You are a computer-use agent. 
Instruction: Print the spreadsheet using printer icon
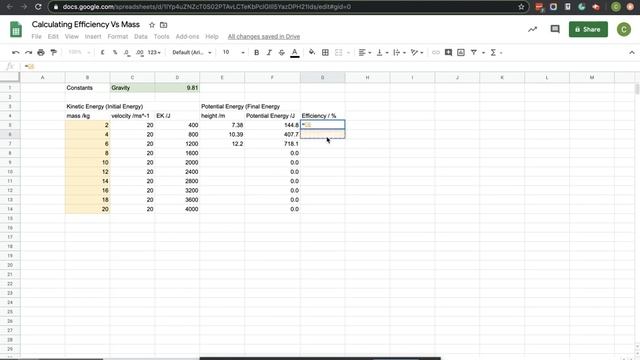coord(41,53)
